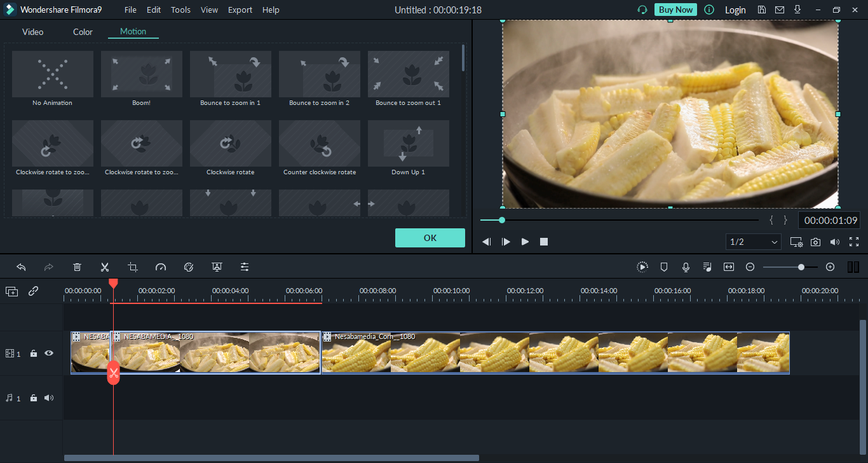This screenshot has height=463, width=868.
Task: Click the Record Voiceover microphone icon
Action: [x=686, y=267]
